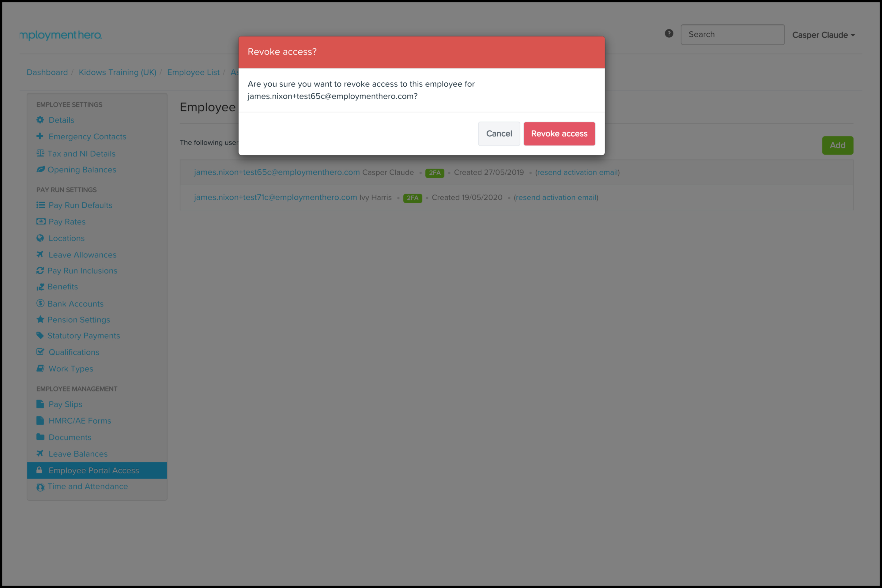Focus the Search input field
The image size is (882, 588).
(732, 35)
